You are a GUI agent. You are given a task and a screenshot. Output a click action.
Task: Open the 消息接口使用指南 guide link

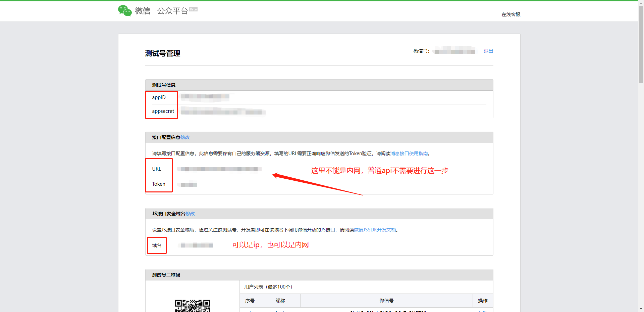click(x=409, y=153)
